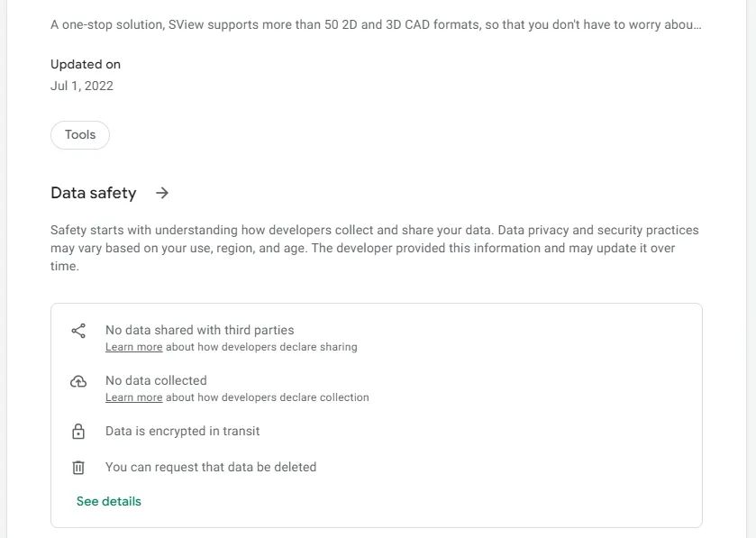Open Learn more link about declaring sharing

(133, 347)
